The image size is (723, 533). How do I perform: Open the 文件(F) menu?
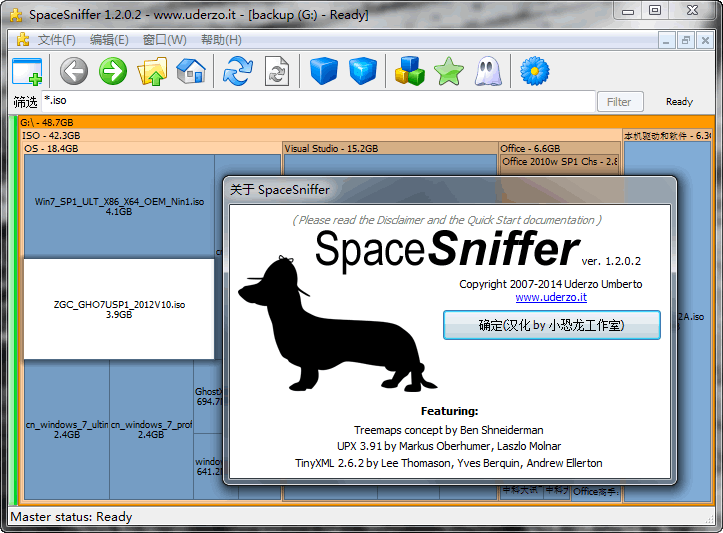point(57,40)
